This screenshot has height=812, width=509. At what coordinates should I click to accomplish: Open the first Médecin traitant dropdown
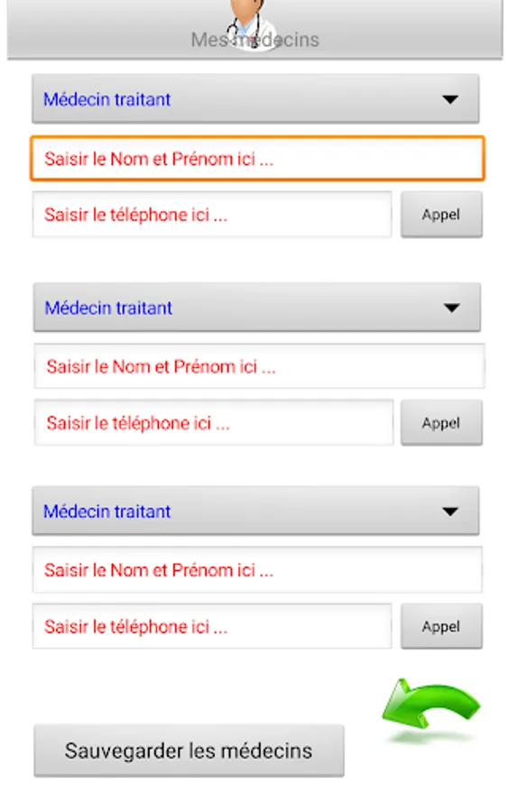click(255, 99)
